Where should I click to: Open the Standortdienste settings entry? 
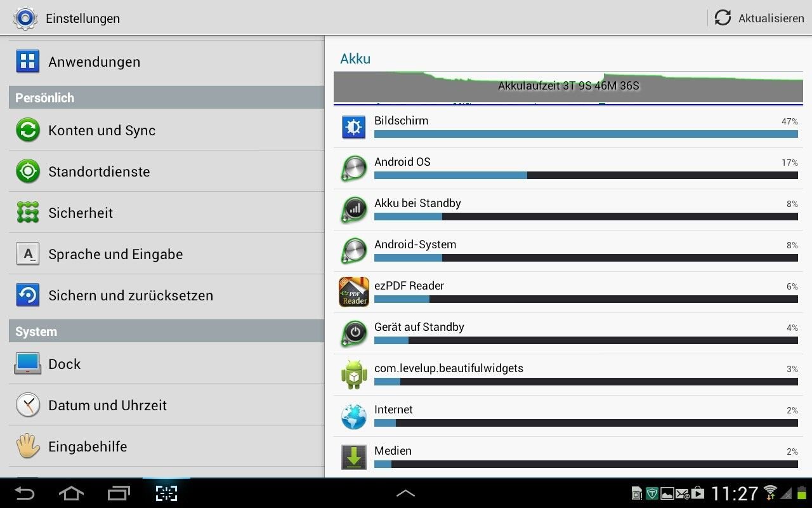(166, 171)
